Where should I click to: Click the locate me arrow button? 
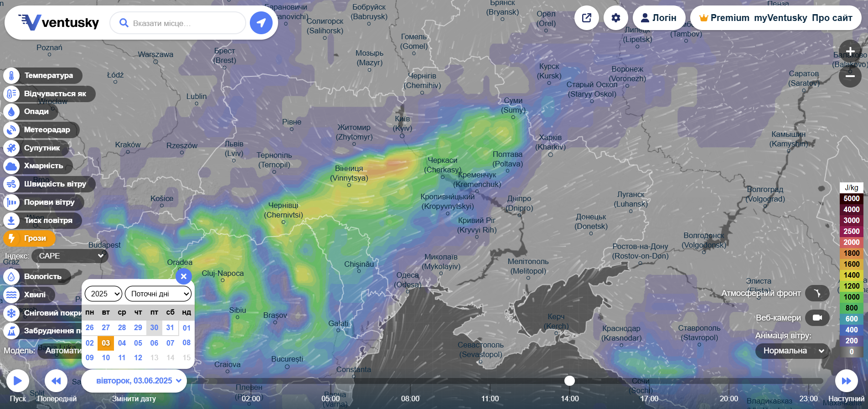point(261,23)
